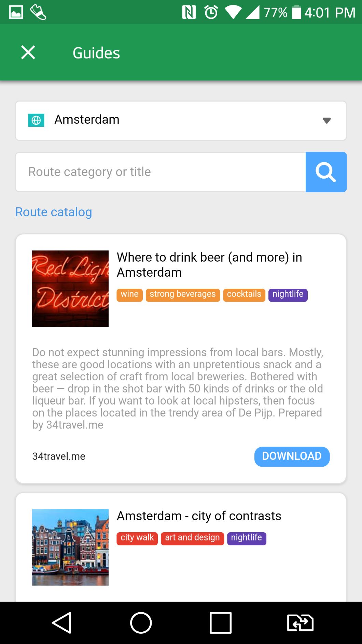This screenshot has height=644, width=362.
Task: Open Amsterdam - city of contrasts title
Action: click(199, 516)
